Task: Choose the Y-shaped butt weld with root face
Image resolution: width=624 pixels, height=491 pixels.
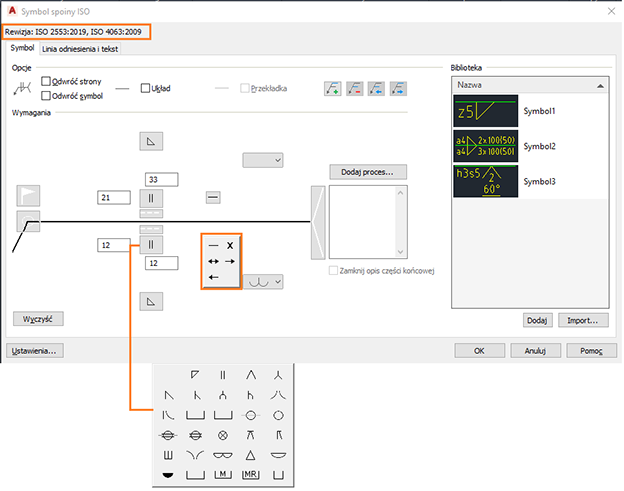Action: [x=278, y=374]
